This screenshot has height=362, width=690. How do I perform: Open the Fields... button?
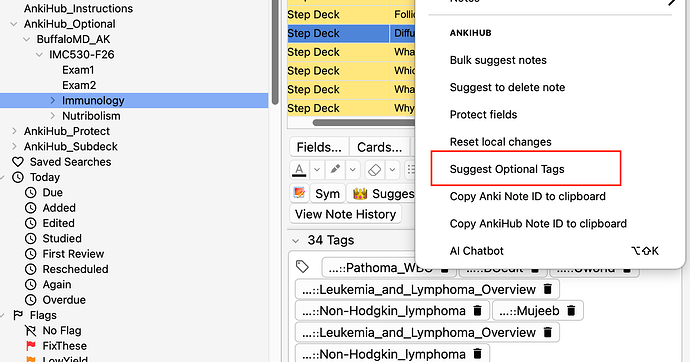319,147
